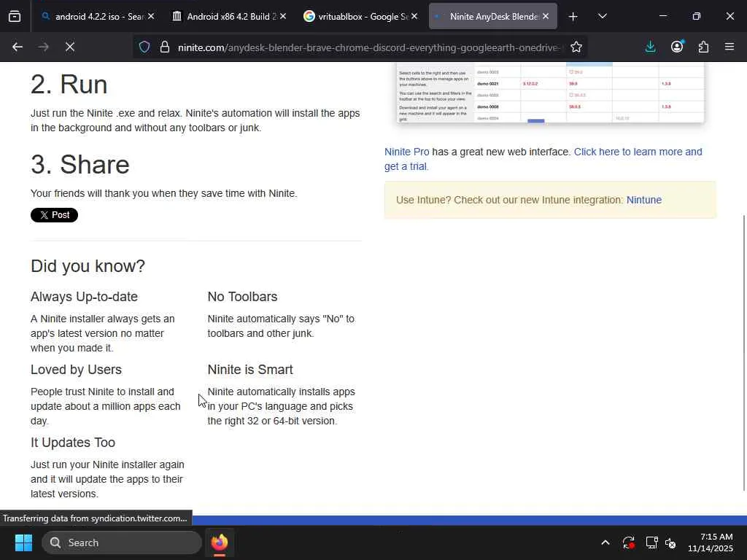The image size is (747, 560).
Task: Minimize the Firefox window
Action: click(x=662, y=16)
